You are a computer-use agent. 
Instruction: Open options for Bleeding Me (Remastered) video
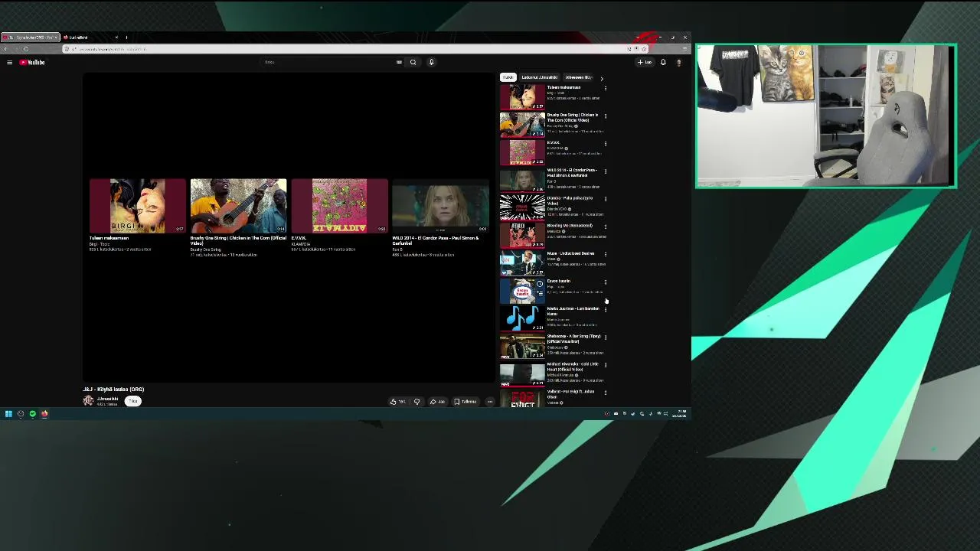[606, 227]
